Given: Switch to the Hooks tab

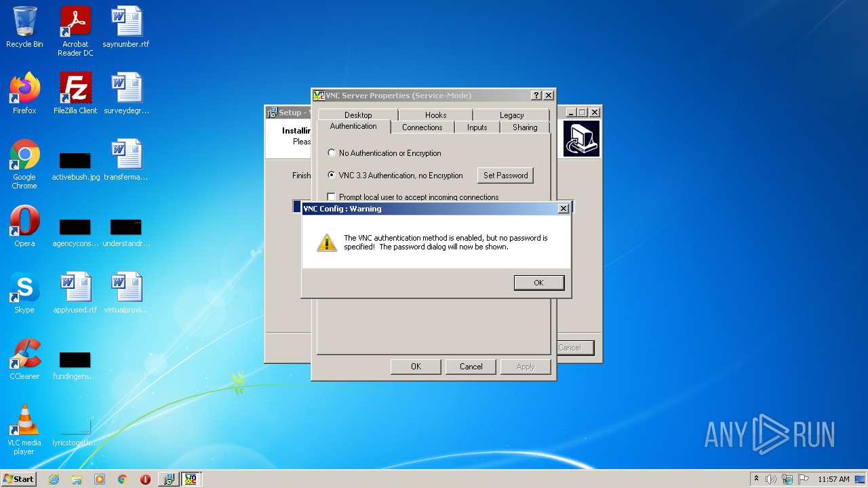Looking at the screenshot, I should 435,115.
